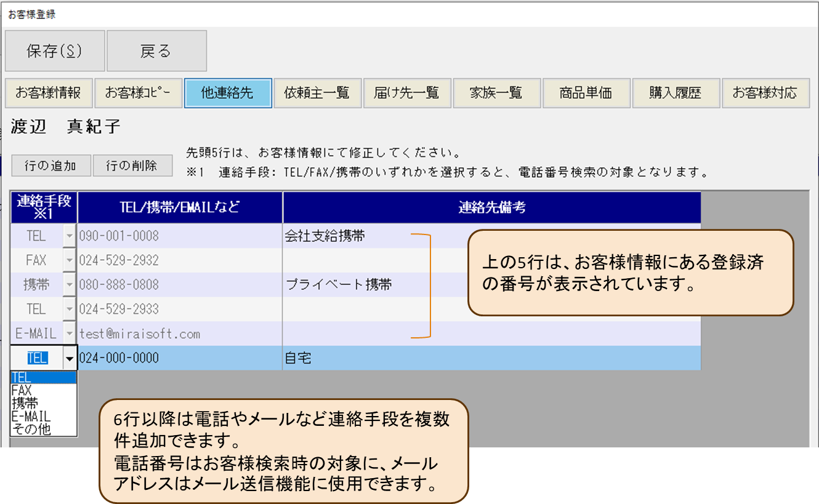The height and width of the screenshot is (504, 819).
Task: Choose FAX from the dropdown list
Action: [22, 391]
